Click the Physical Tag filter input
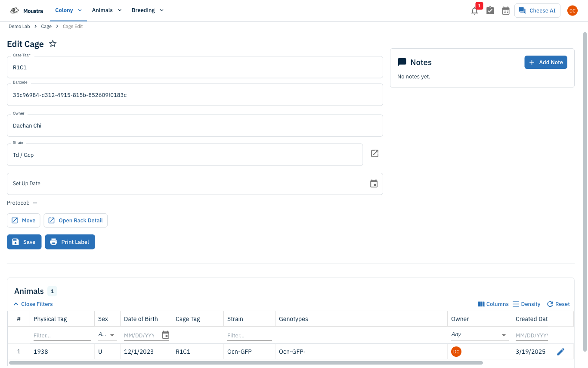 point(62,335)
